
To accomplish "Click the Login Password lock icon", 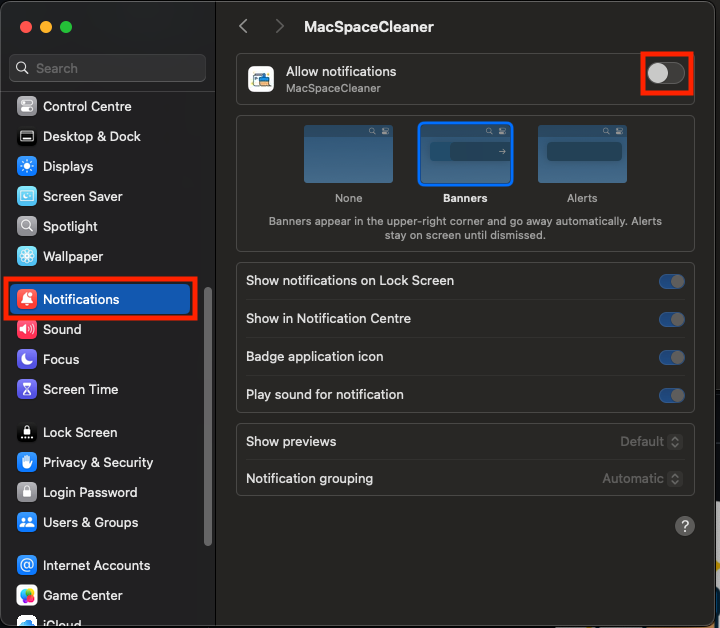I will point(27,492).
